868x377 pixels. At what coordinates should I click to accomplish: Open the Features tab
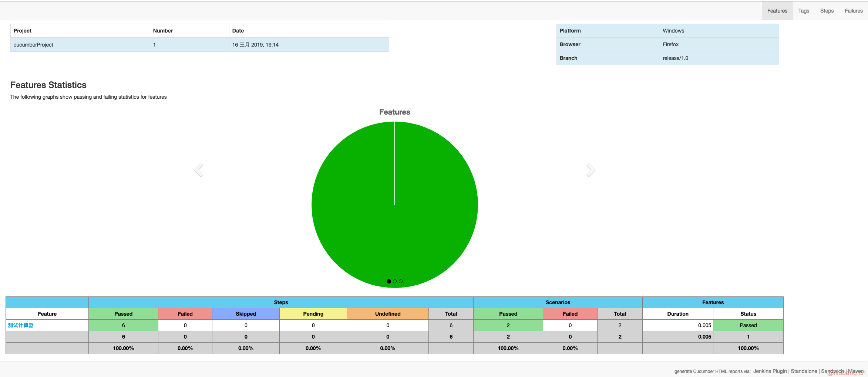tap(777, 11)
